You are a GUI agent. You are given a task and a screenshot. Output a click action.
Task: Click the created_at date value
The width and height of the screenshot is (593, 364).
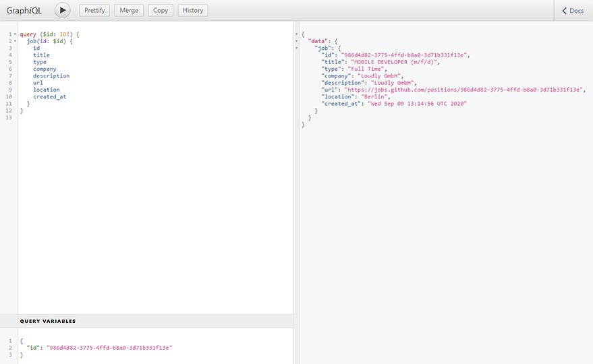point(417,104)
